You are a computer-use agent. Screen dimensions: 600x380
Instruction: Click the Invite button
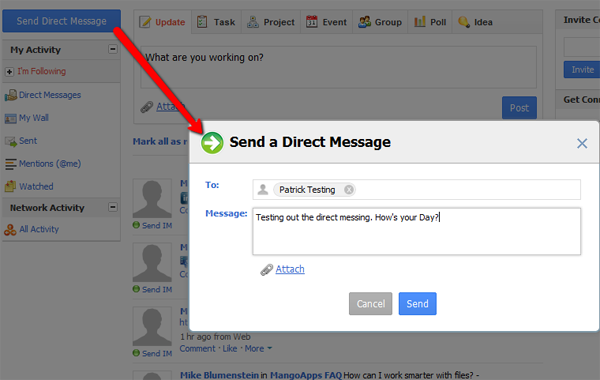coord(582,70)
